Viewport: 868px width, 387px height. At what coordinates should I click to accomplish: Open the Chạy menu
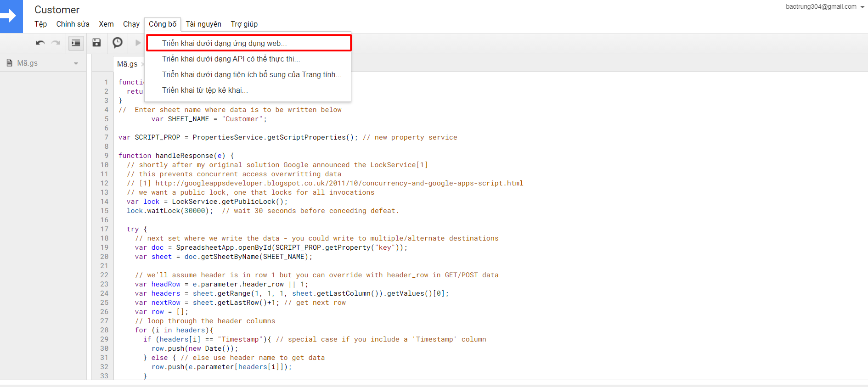click(131, 24)
